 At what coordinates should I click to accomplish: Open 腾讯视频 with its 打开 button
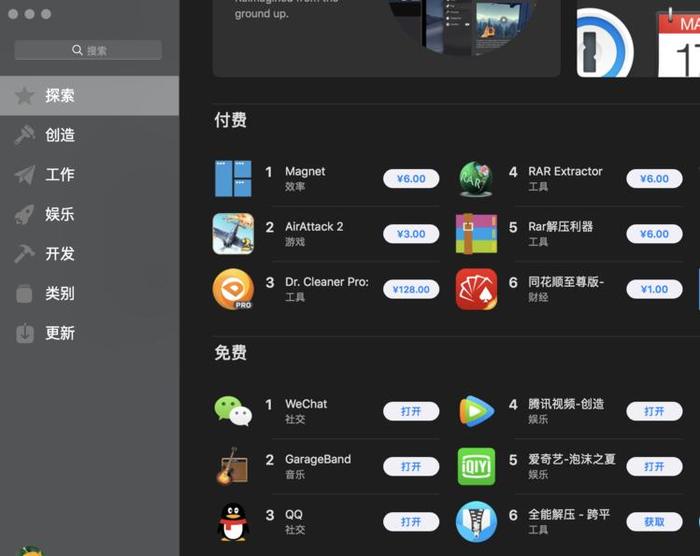(x=654, y=411)
